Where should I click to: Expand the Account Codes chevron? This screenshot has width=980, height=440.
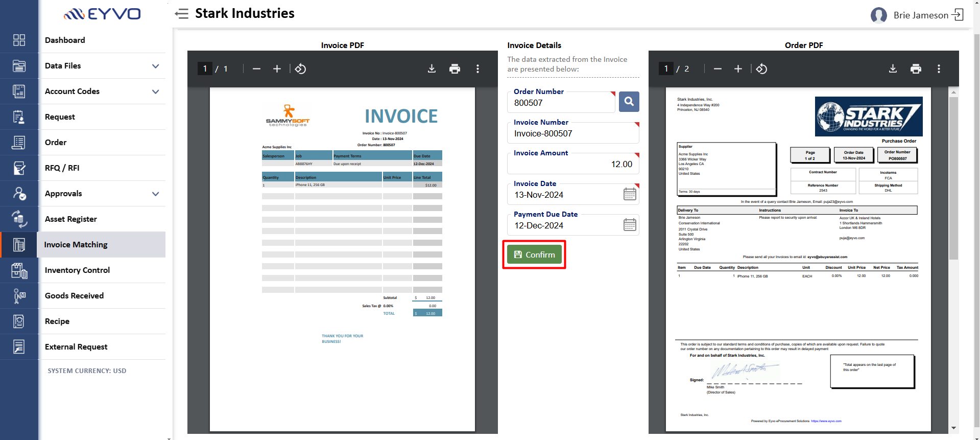(x=156, y=91)
